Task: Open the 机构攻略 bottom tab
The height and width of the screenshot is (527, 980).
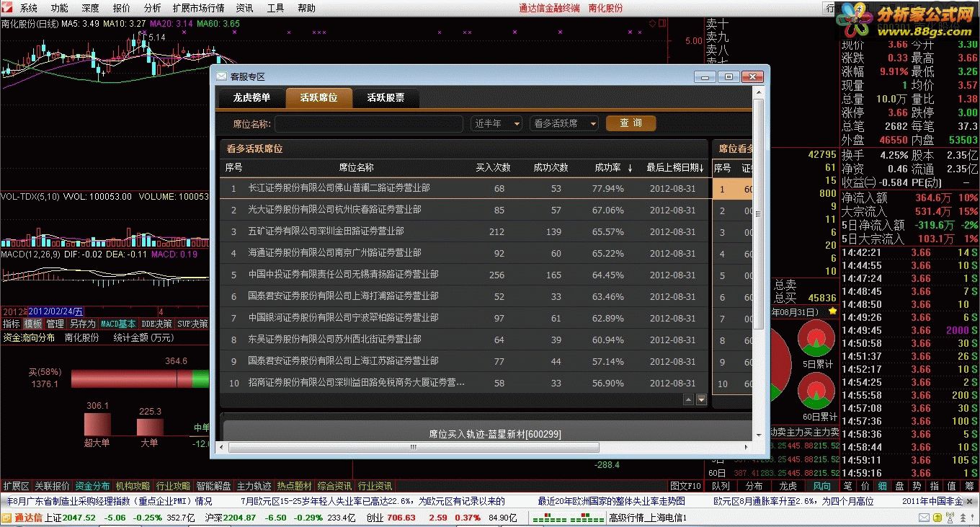Action: click(x=133, y=486)
